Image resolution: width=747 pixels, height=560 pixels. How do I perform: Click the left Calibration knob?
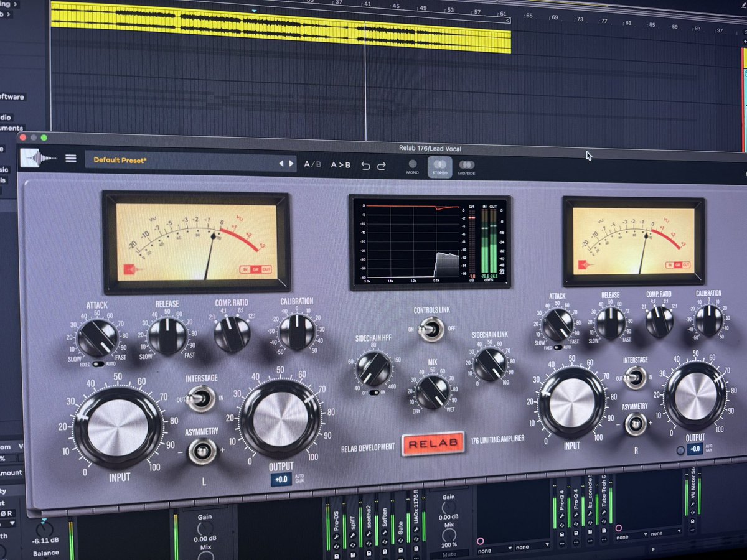[296, 332]
